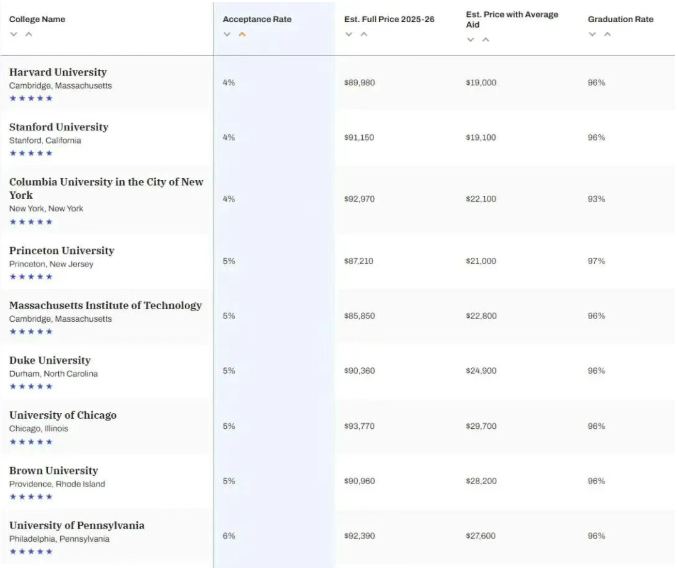Sort College Name descending
678x568 pixels.
click(14, 34)
